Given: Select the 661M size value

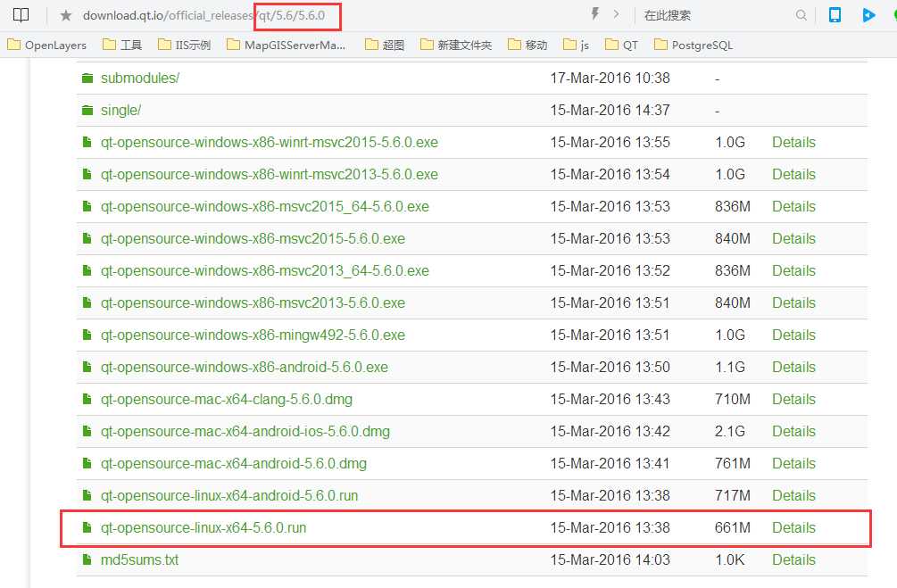Looking at the screenshot, I should coord(732,526).
